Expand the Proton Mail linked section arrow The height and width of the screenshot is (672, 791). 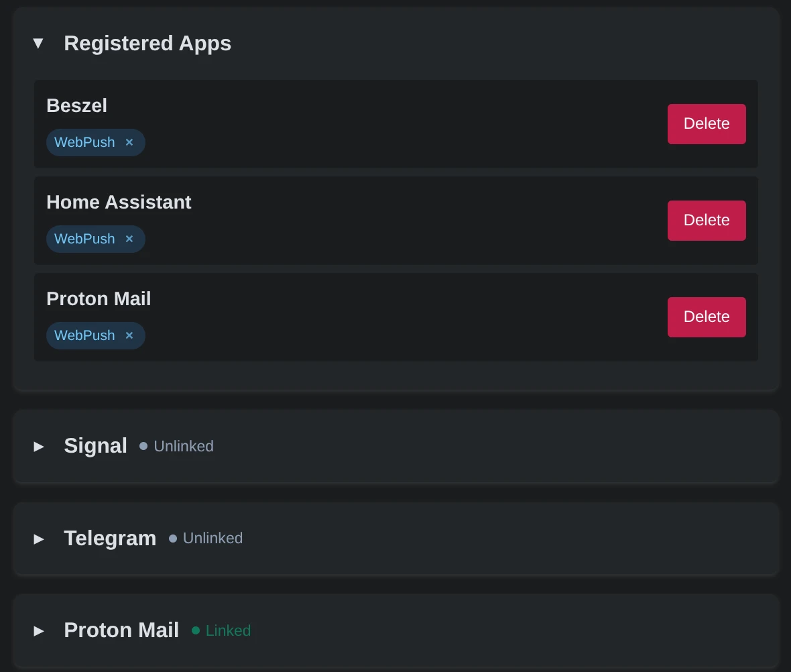39,631
